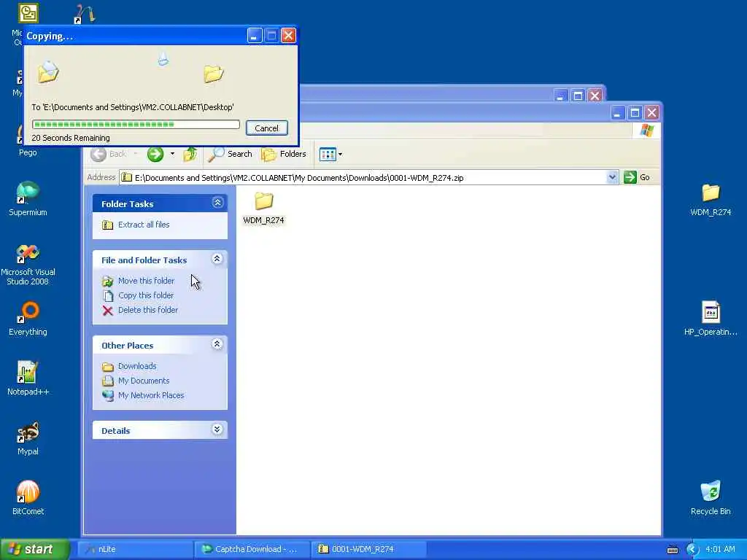The image size is (747, 560).
Task: Click the Forward green arrow button
Action: click(x=155, y=154)
